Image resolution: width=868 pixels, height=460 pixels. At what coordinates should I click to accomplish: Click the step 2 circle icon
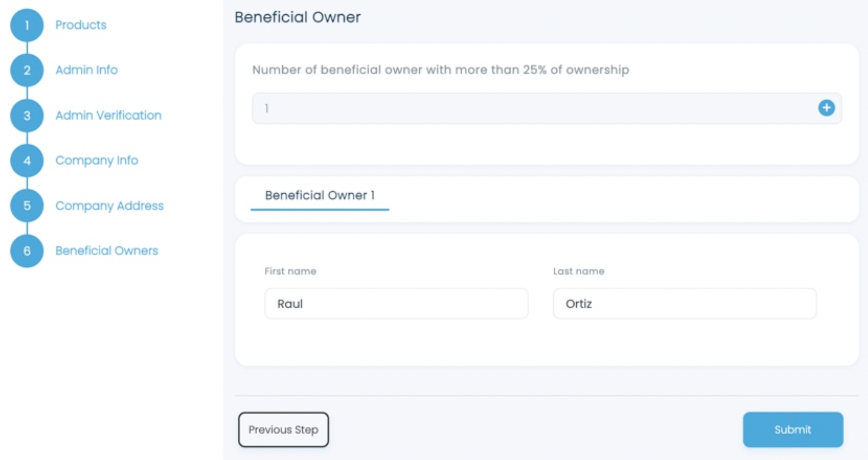point(27,70)
